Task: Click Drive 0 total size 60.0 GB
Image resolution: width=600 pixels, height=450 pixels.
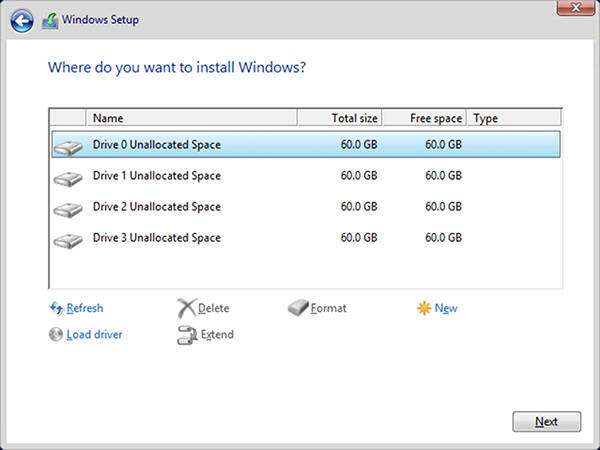Action: click(x=359, y=144)
